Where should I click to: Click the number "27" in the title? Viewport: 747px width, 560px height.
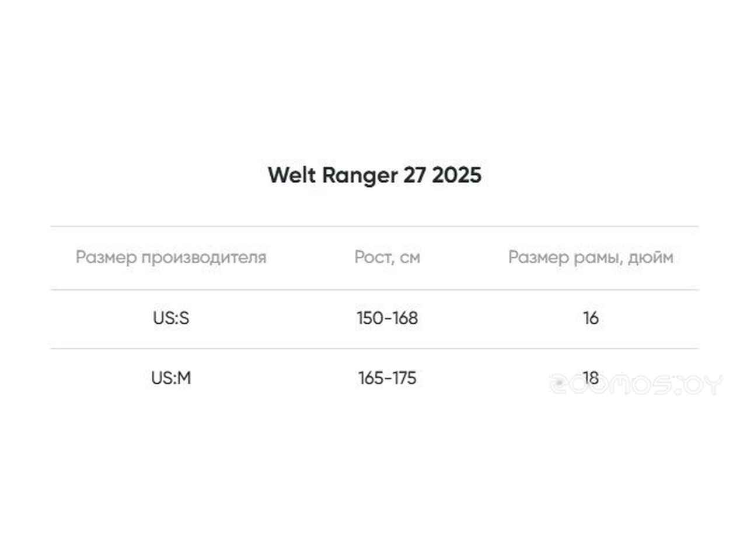pos(414,175)
